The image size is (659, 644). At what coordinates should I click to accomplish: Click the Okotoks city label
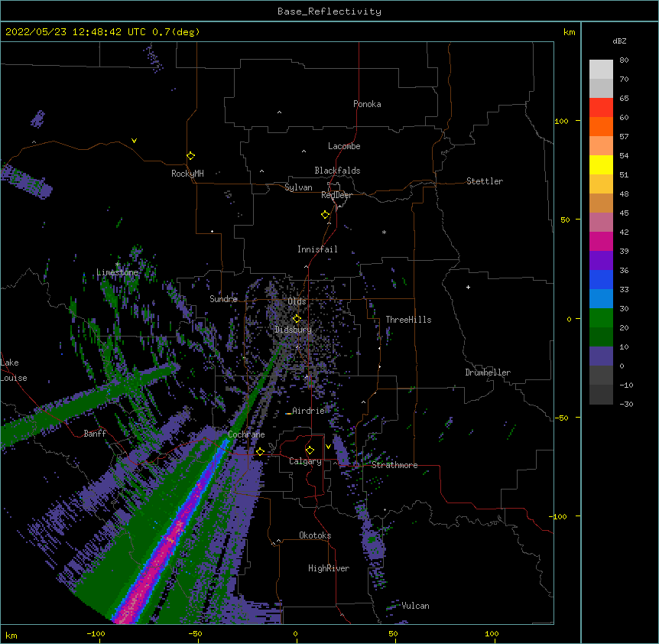pyautogui.click(x=315, y=535)
